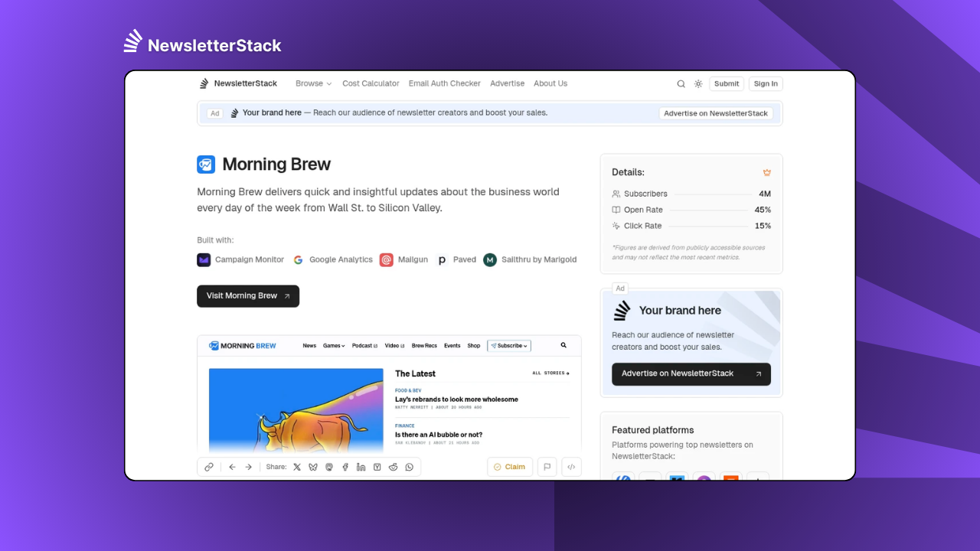Screen dimensions: 980x551
Task: Share the newsletter on Reddit
Action: [393, 467]
